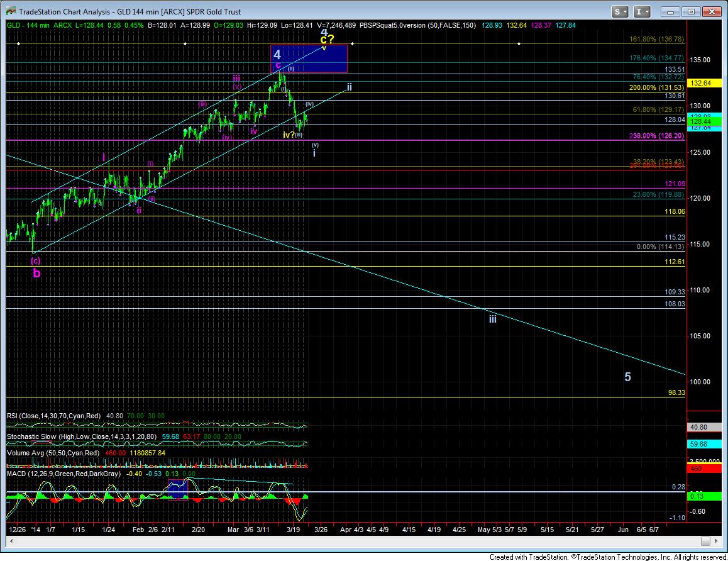Open the I interval-link dropdown in title bar
728x561 pixels.
click(642, 11)
